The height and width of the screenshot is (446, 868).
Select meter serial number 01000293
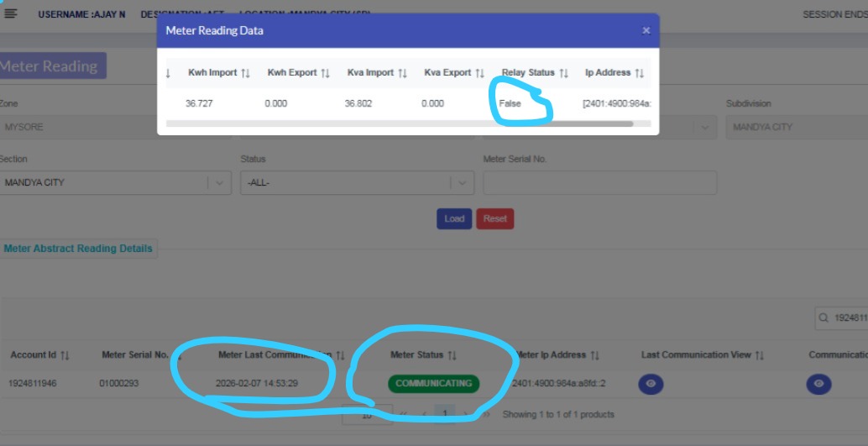(118, 383)
